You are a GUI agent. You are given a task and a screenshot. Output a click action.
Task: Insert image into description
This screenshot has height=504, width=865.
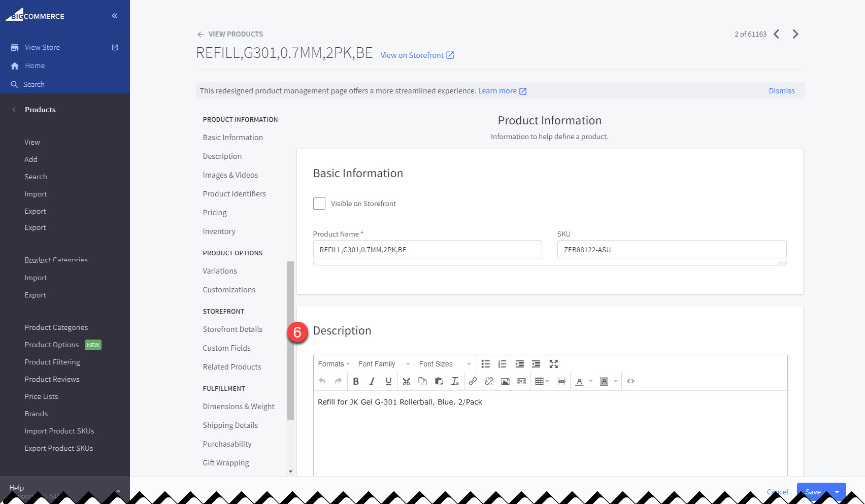pos(505,381)
